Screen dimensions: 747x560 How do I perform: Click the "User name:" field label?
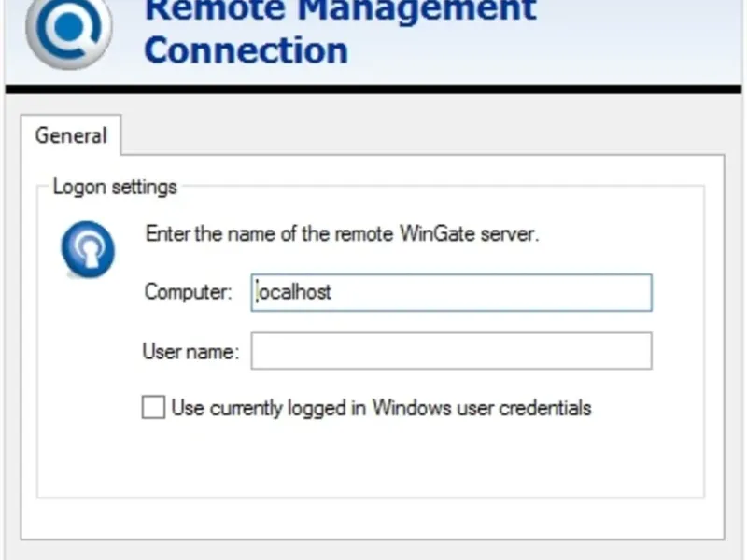coord(190,352)
